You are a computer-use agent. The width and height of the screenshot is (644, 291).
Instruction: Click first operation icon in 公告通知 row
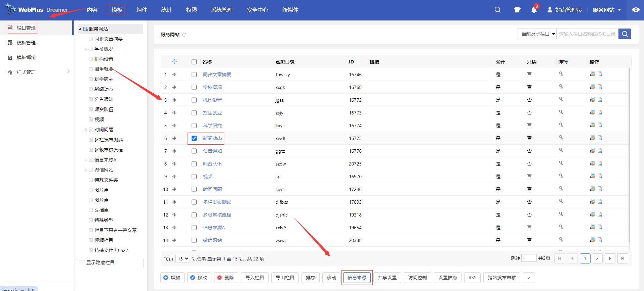point(592,151)
